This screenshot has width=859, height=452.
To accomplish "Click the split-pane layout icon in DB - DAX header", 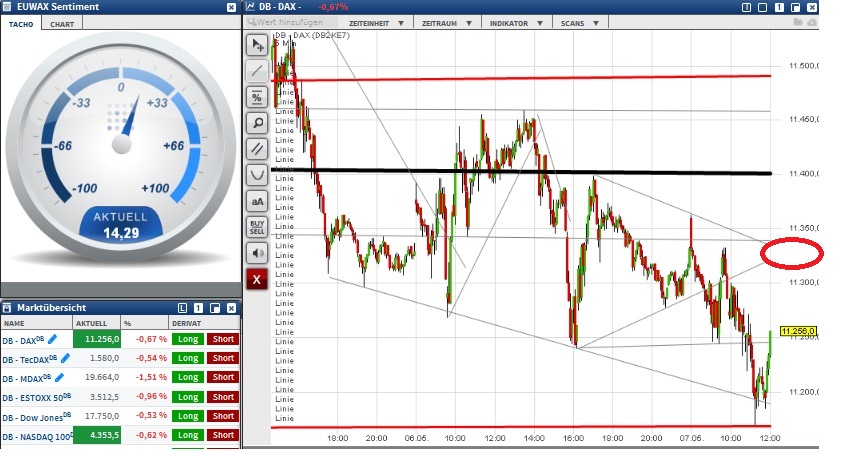I will [x=746, y=7].
